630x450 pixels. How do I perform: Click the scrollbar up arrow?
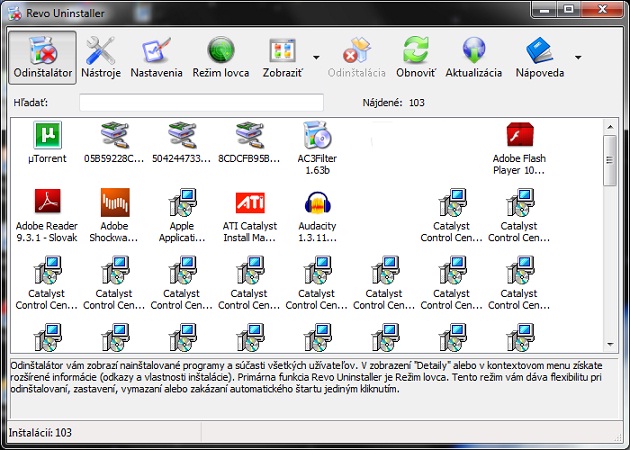[610, 127]
